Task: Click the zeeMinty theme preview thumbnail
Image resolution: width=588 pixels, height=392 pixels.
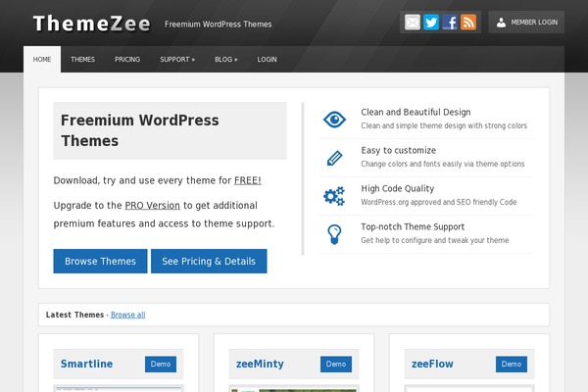Action: [294, 389]
